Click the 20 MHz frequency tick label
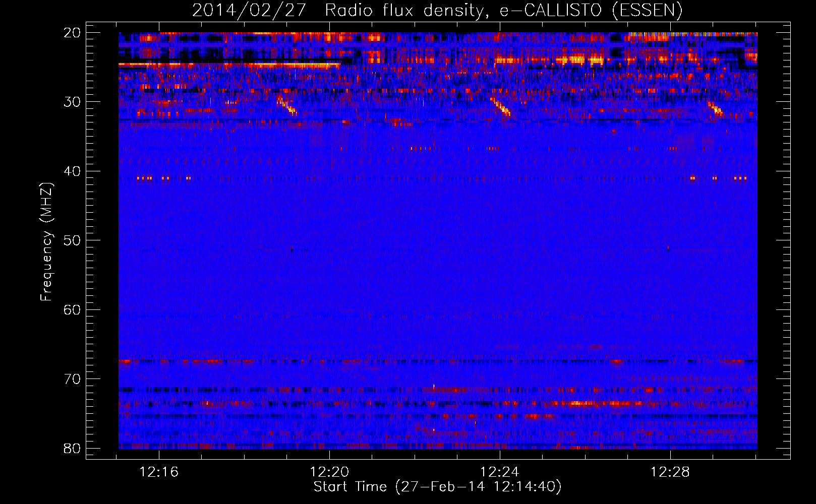Screen dimensions: 816x504 click(x=72, y=33)
